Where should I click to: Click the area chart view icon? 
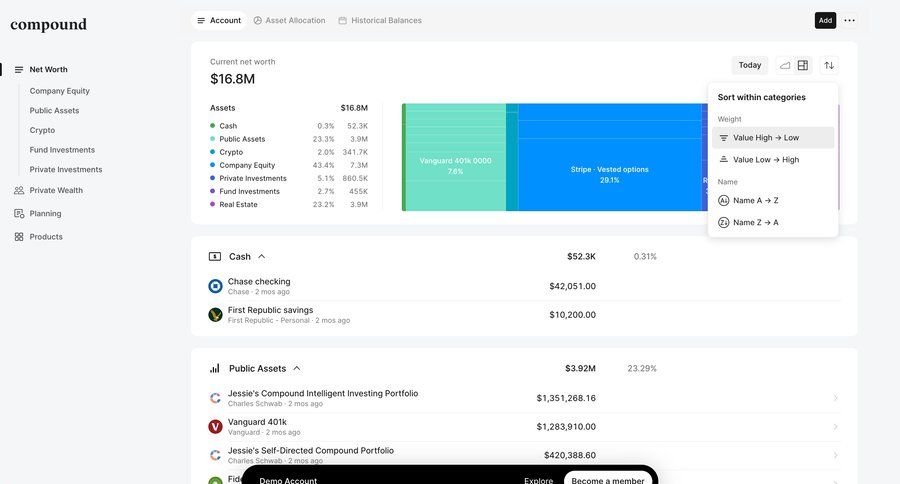pyautogui.click(x=785, y=65)
